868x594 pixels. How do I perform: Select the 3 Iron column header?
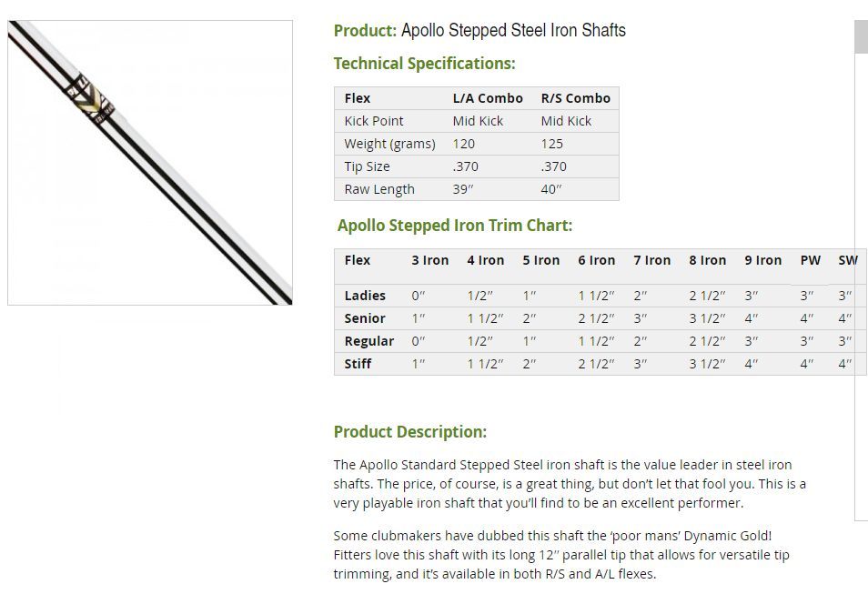pyautogui.click(x=430, y=260)
